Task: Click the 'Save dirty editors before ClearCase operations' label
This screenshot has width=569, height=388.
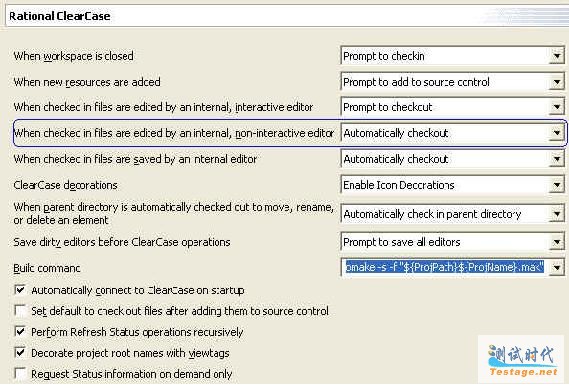Action: 122,242
